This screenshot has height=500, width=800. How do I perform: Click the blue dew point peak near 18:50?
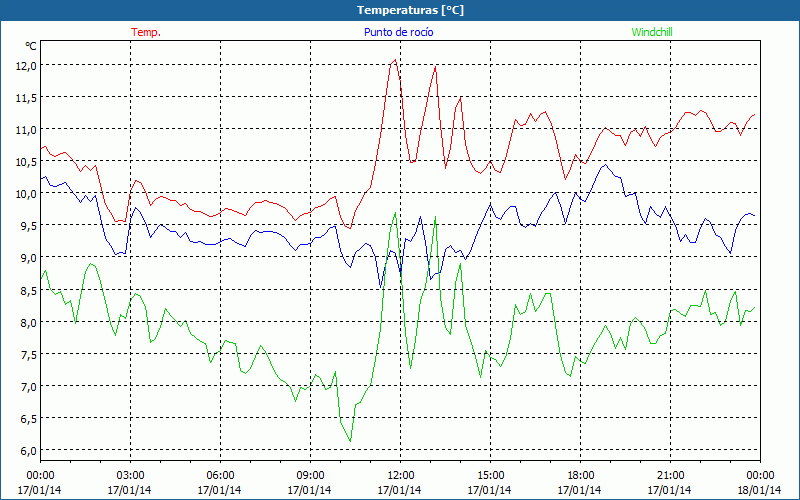coord(606,165)
